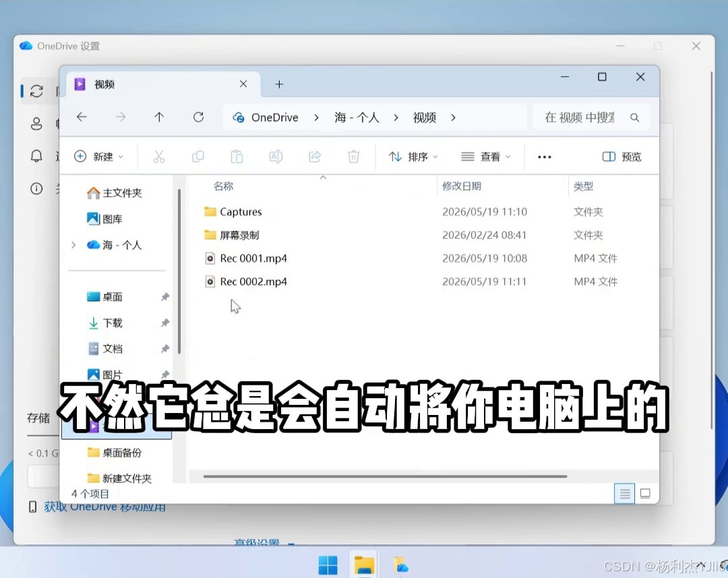Open 主文件夹 in navigation pane
The width and height of the screenshot is (728, 578).
tap(114, 193)
